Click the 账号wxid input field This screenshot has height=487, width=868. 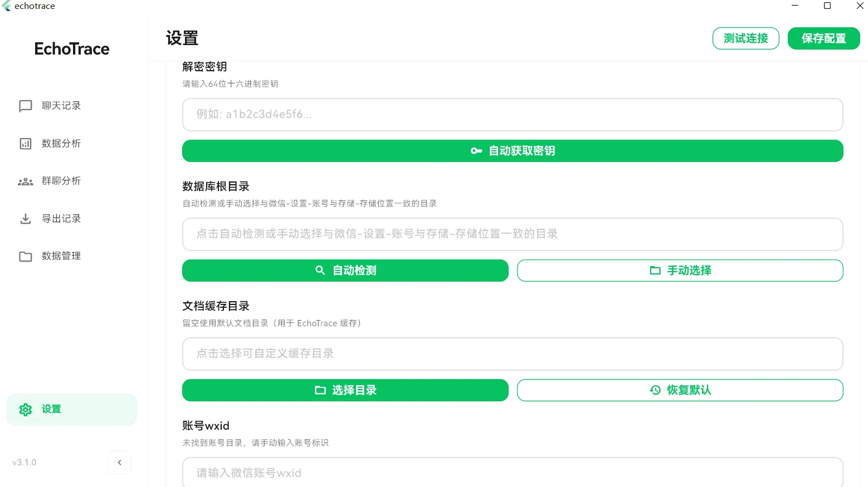tap(512, 473)
